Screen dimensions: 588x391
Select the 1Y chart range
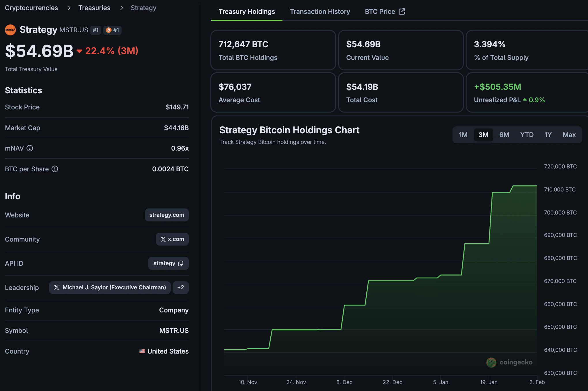[x=548, y=135]
